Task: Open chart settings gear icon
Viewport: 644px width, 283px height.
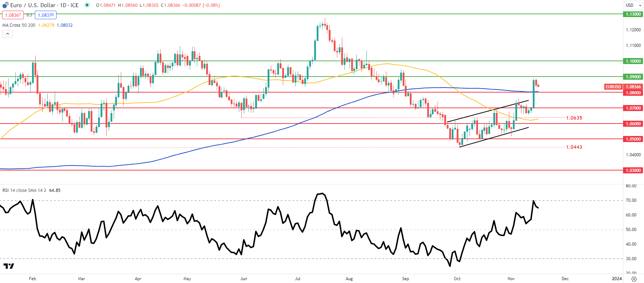Action: (634, 279)
